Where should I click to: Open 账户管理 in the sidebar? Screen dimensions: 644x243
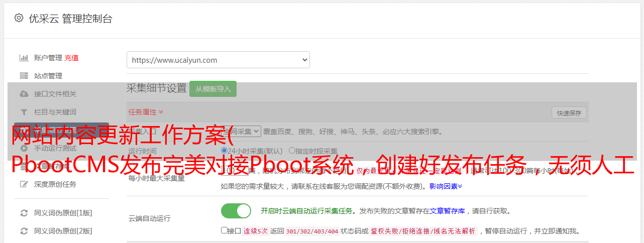point(48,58)
